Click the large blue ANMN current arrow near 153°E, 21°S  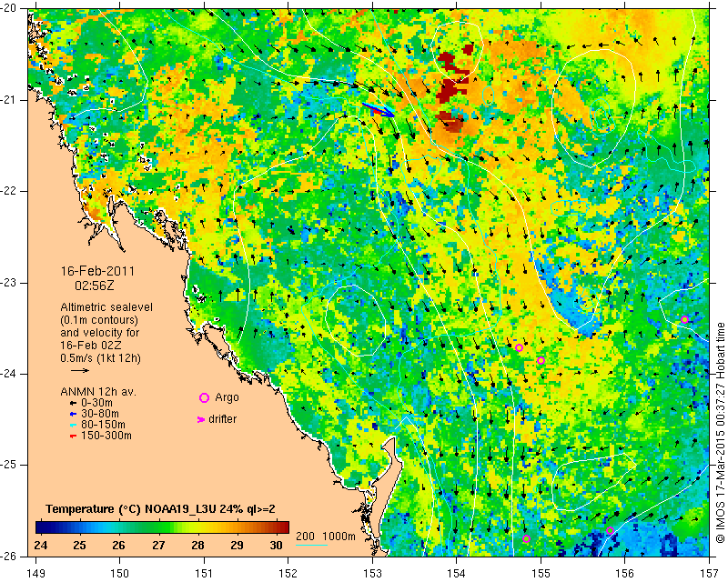pyautogui.click(x=379, y=109)
